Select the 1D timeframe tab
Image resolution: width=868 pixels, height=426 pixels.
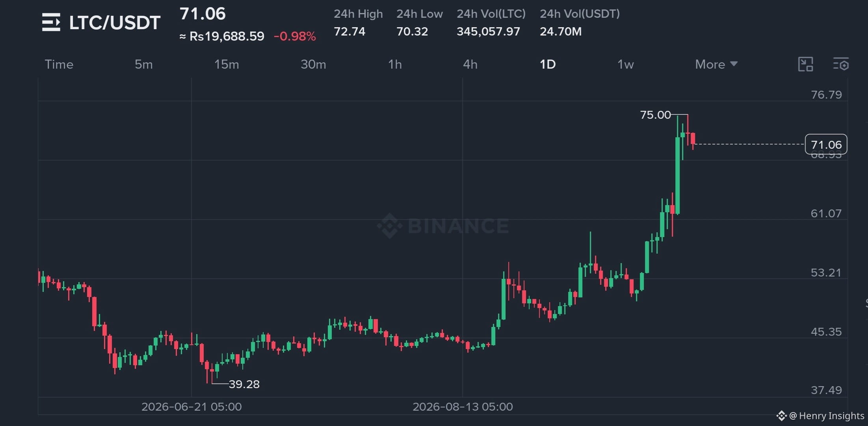547,64
